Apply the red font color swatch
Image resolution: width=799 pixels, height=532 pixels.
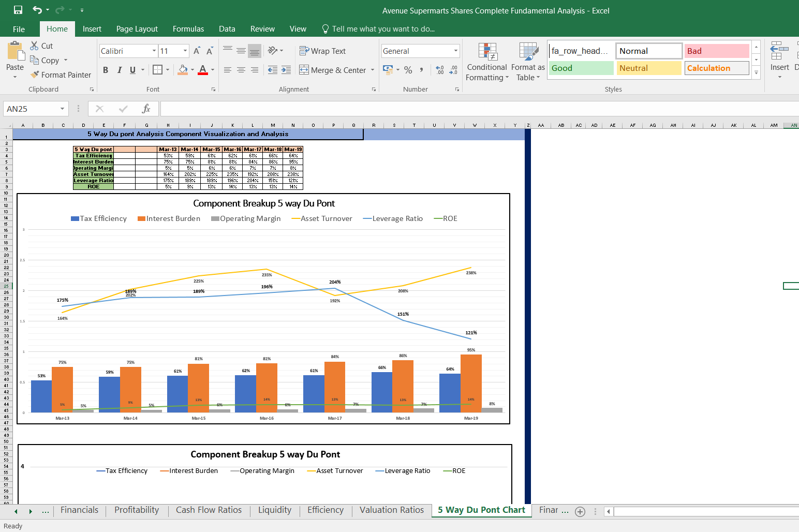(x=203, y=70)
